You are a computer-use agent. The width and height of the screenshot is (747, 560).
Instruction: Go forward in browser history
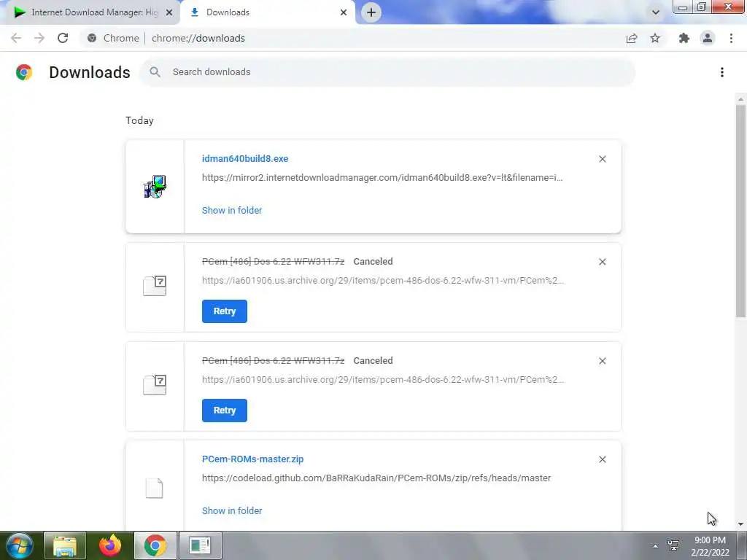tap(39, 38)
